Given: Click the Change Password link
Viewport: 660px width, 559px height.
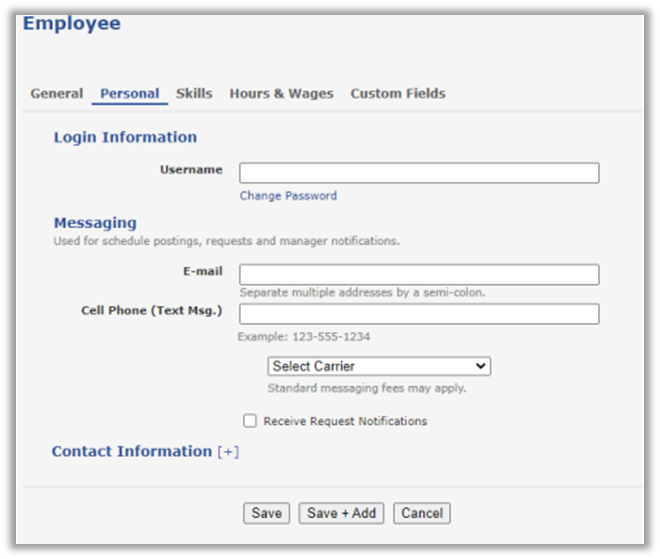Looking at the screenshot, I should coord(288,196).
